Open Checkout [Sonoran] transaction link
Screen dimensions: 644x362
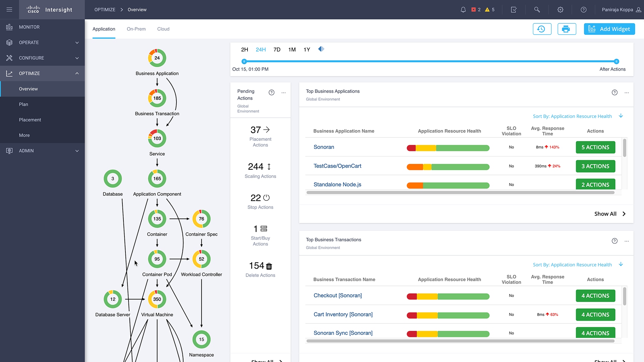coord(337,296)
